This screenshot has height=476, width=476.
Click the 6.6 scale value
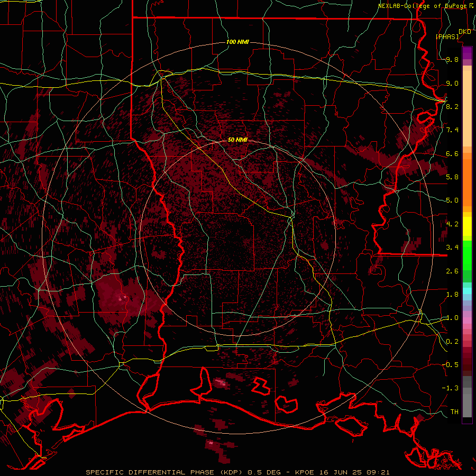point(452,153)
